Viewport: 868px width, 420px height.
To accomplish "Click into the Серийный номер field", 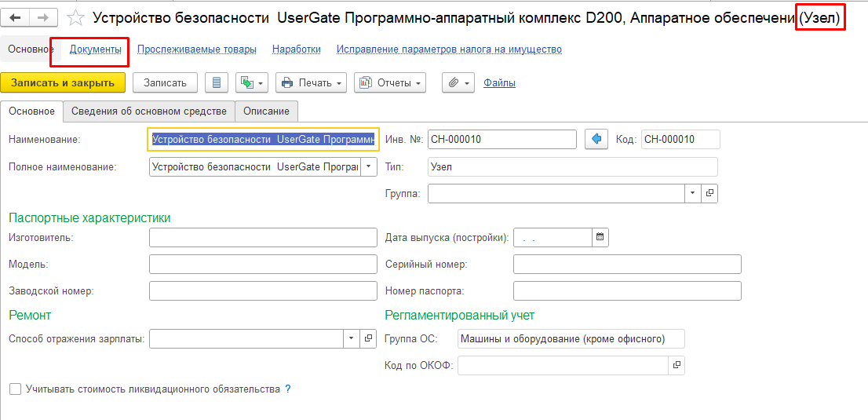I will (626, 265).
